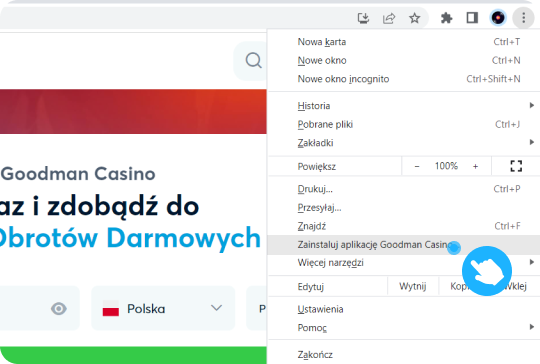Open Pobrane pliki
This screenshot has width=540, height=364.
pos(404,124)
